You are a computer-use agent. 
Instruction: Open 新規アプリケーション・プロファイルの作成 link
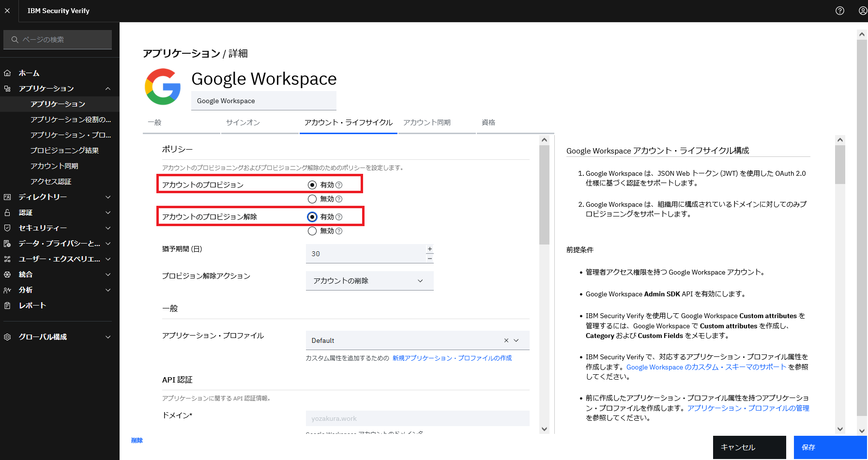tap(452, 358)
